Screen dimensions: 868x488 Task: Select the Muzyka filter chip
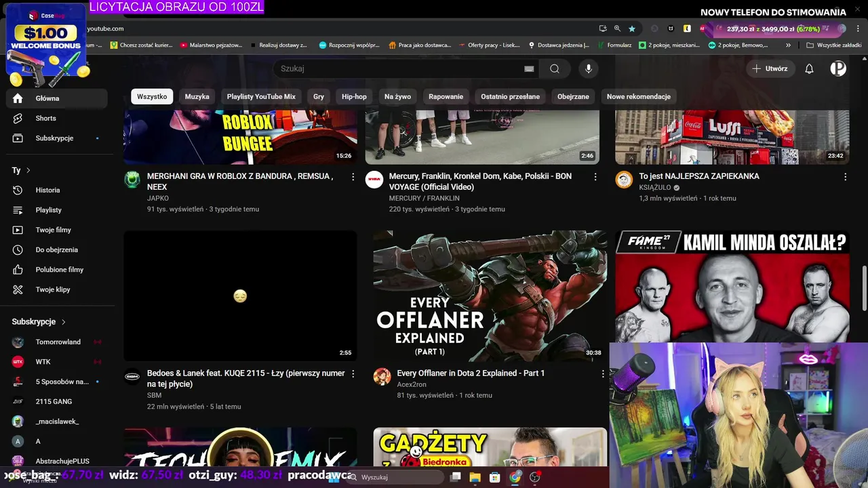[197, 96]
